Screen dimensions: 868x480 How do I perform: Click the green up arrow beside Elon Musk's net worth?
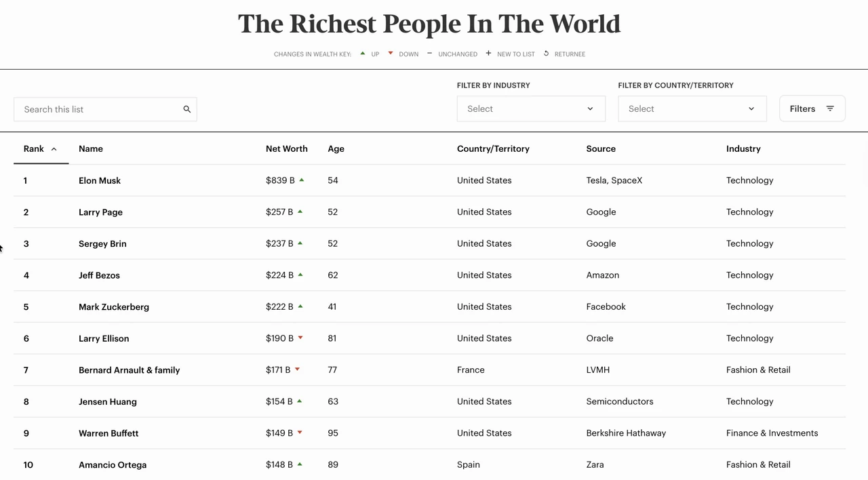click(x=302, y=180)
